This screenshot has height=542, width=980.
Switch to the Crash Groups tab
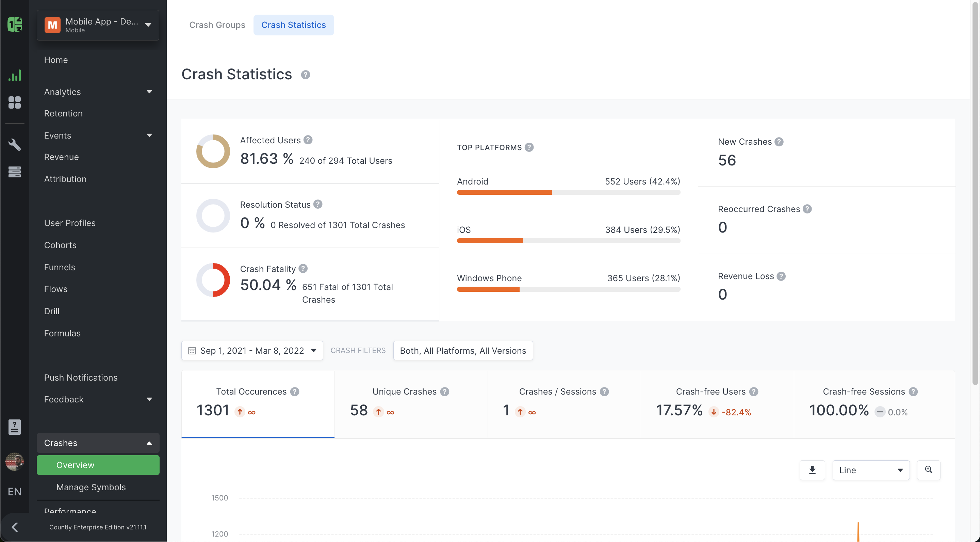click(x=217, y=25)
